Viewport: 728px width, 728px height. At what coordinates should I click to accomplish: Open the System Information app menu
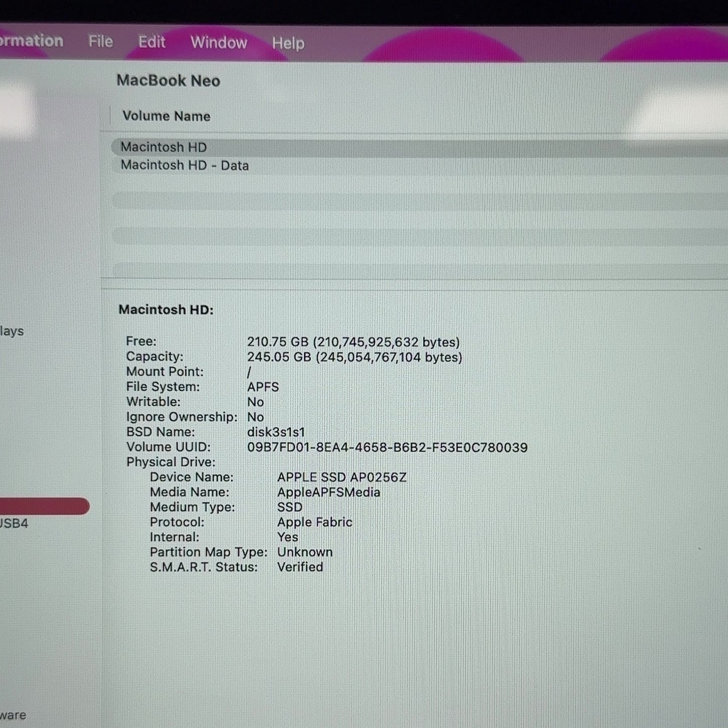tap(31, 41)
